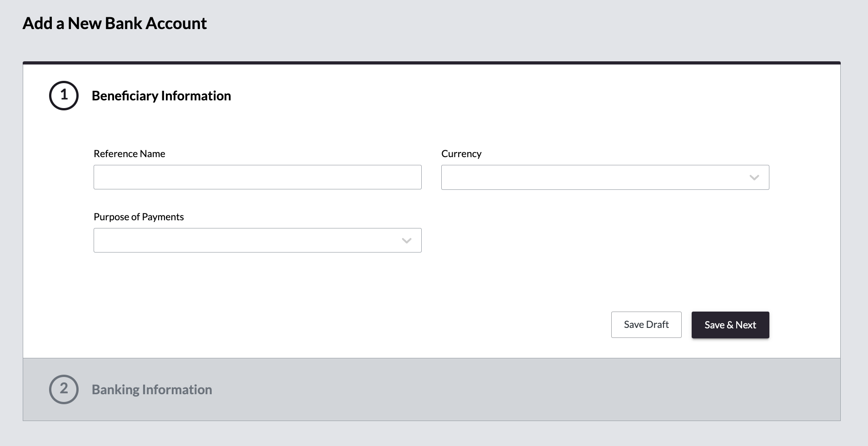Select the Beneficiary Information step heading
Image resolution: width=868 pixels, height=446 pixels.
[161, 96]
